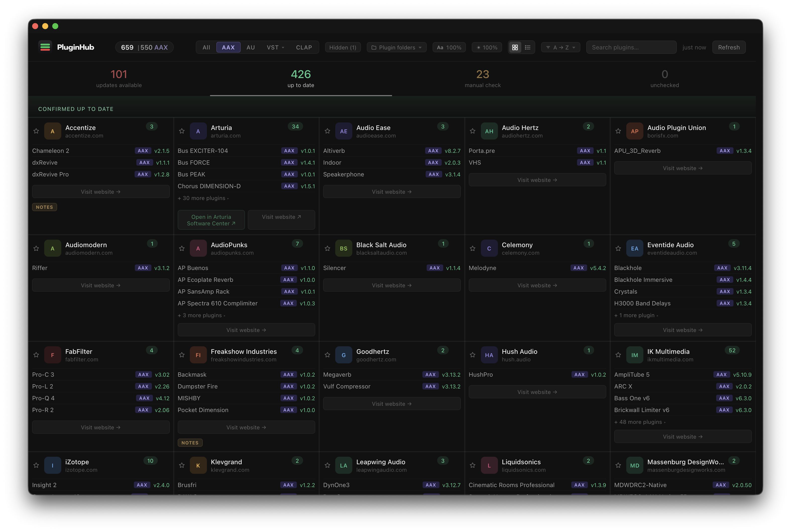Favorite Accentize with star icon
This screenshot has height=532, width=791.
pyautogui.click(x=36, y=131)
